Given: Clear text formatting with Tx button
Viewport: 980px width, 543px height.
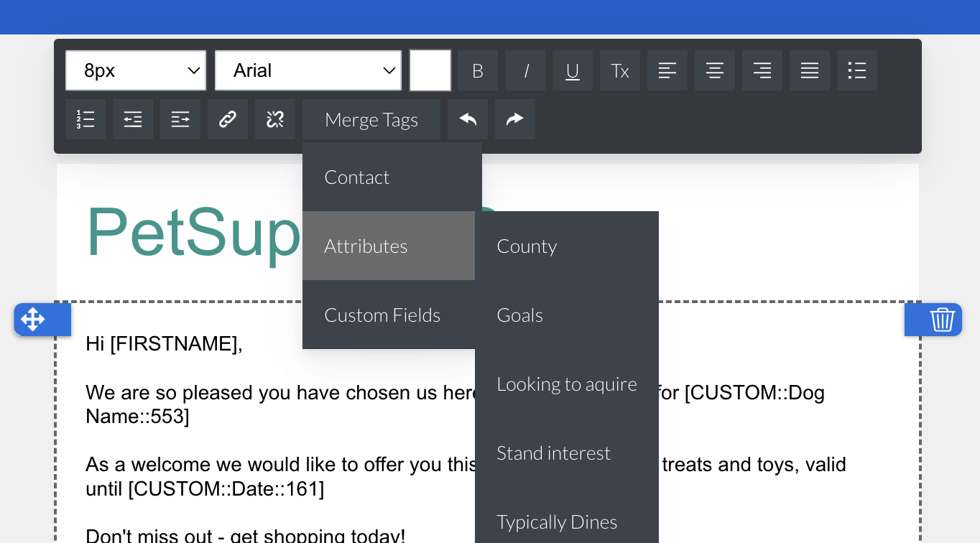Looking at the screenshot, I should pyautogui.click(x=620, y=70).
